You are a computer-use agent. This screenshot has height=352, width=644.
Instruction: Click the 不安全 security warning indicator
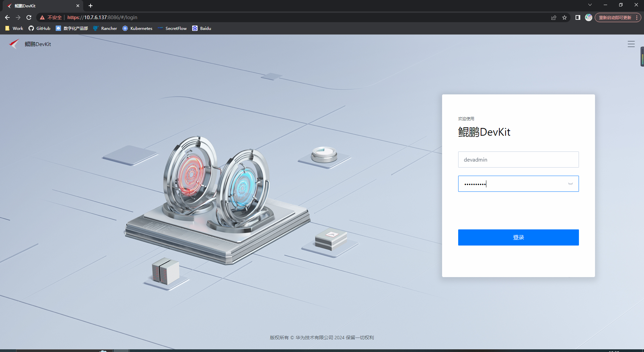[51, 17]
